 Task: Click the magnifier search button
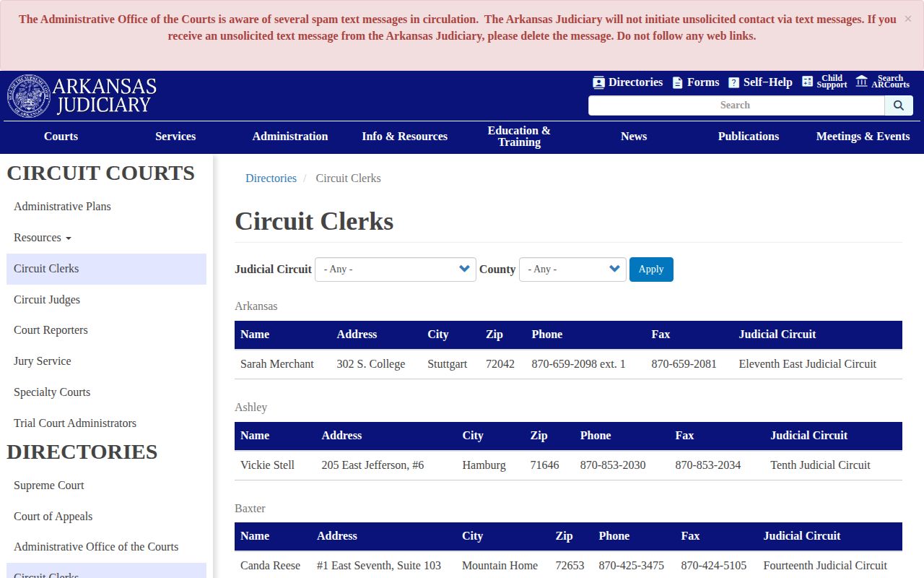click(x=899, y=105)
